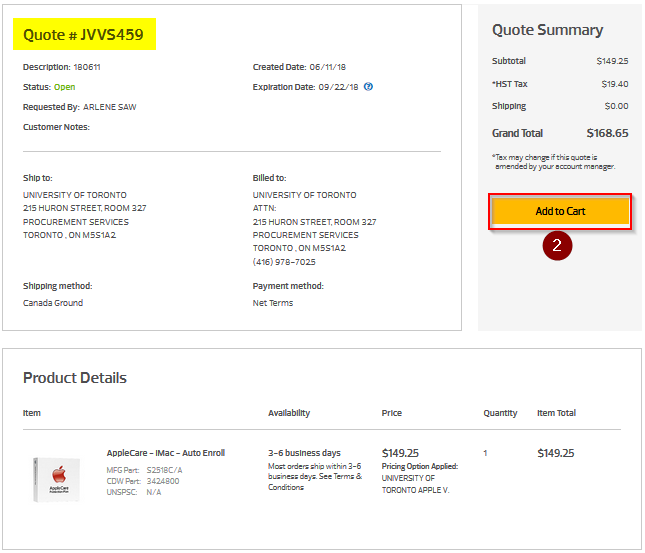Click the Item Total column header

click(556, 413)
